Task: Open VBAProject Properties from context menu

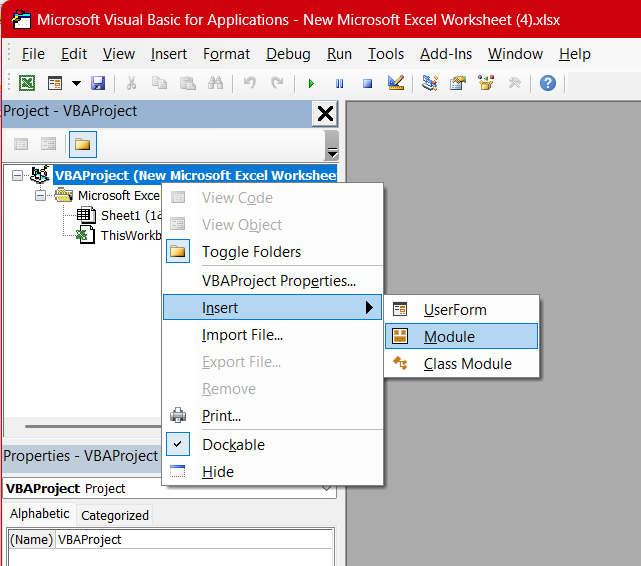Action: (273, 281)
